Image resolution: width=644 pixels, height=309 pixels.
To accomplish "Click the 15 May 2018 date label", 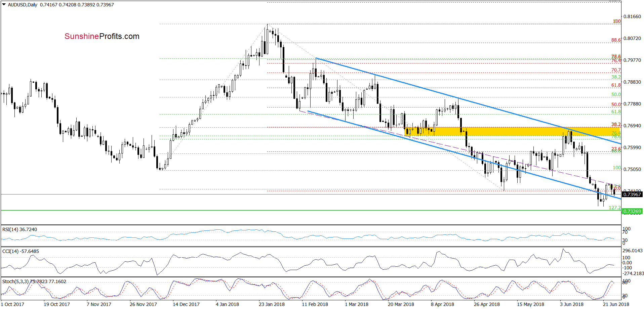I will click(530, 304).
